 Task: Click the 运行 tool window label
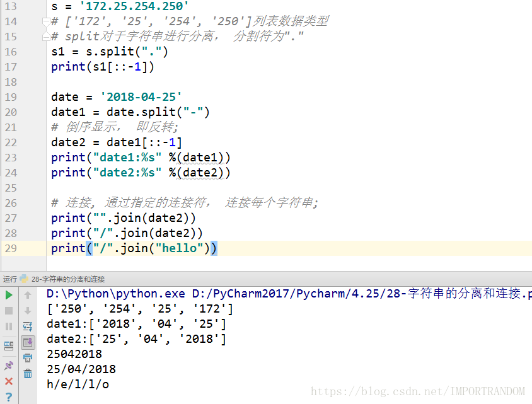click(10, 279)
